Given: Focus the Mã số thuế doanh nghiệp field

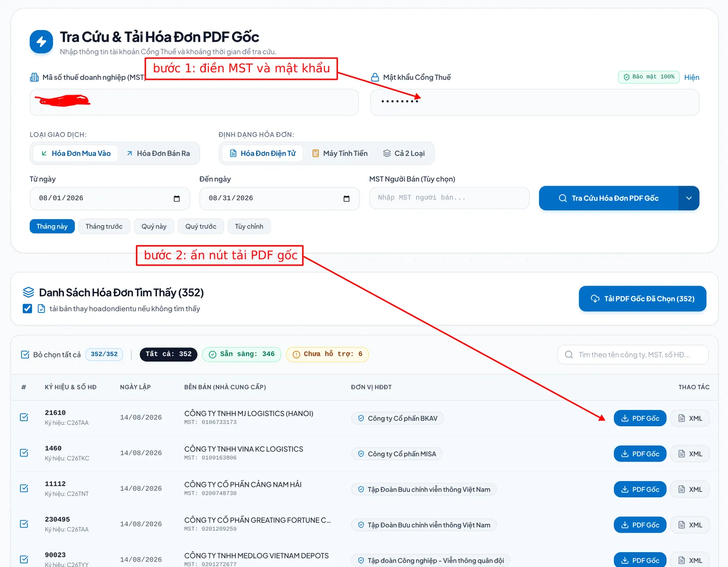Looking at the screenshot, I should 194,102.
